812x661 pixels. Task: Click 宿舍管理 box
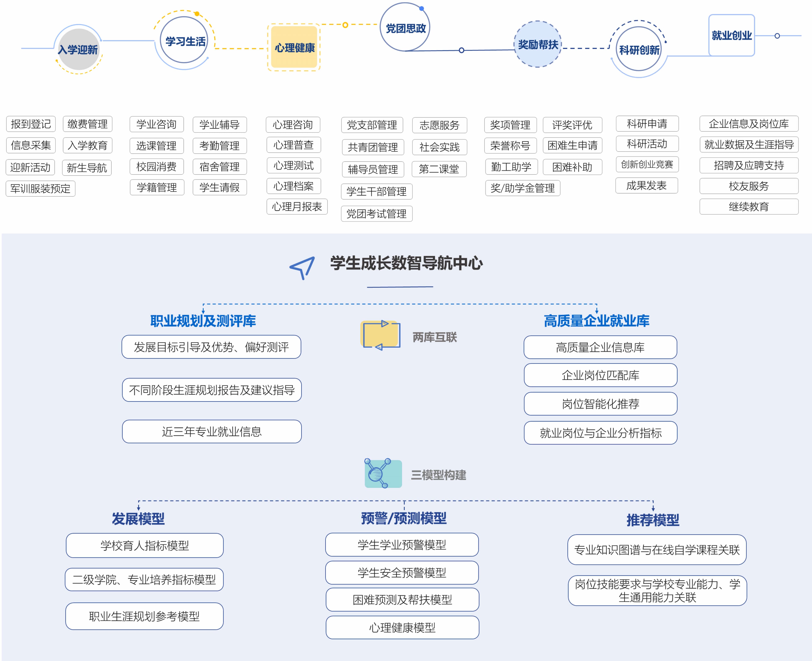pos(219,167)
